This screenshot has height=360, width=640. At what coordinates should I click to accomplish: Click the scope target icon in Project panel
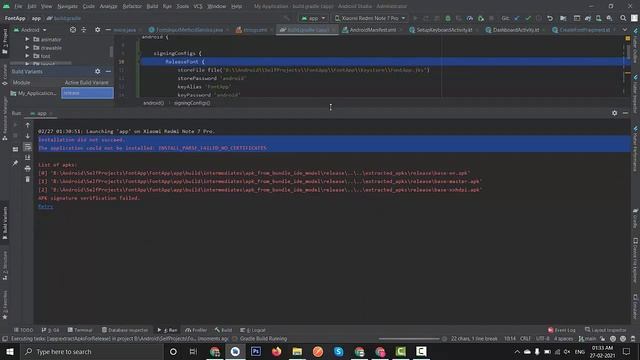(x=73, y=30)
